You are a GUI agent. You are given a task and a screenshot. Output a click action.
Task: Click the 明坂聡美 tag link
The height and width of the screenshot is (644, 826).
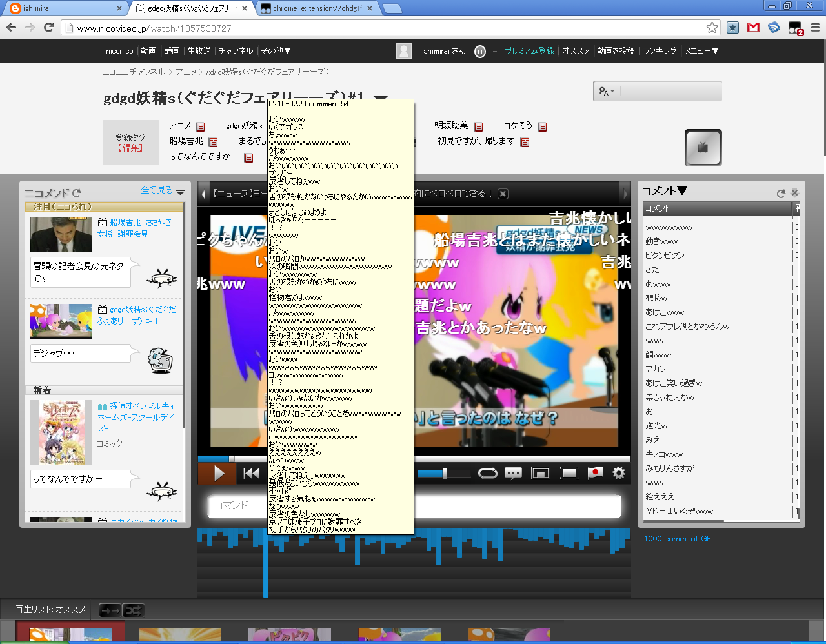(451, 126)
